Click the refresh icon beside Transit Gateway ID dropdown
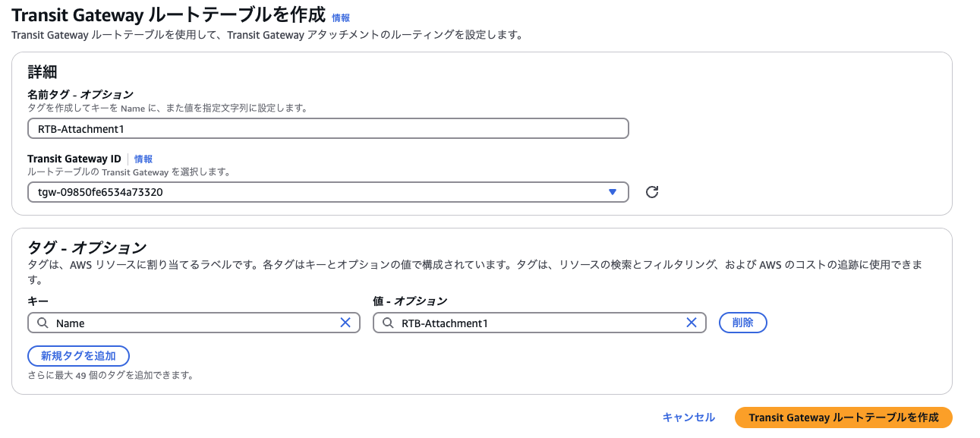 651,192
